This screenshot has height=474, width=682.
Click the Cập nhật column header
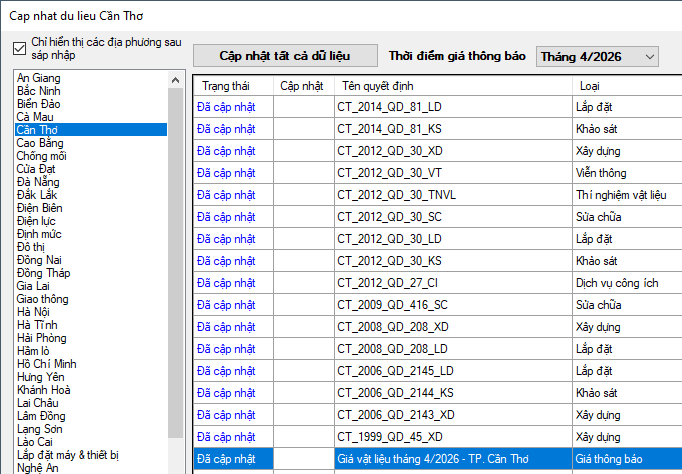(304, 86)
